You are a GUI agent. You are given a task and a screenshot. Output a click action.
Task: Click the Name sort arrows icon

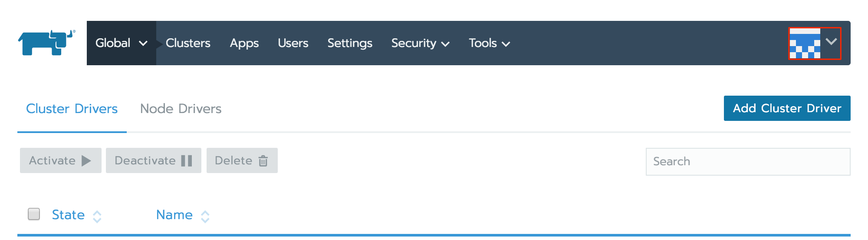coord(205,217)
